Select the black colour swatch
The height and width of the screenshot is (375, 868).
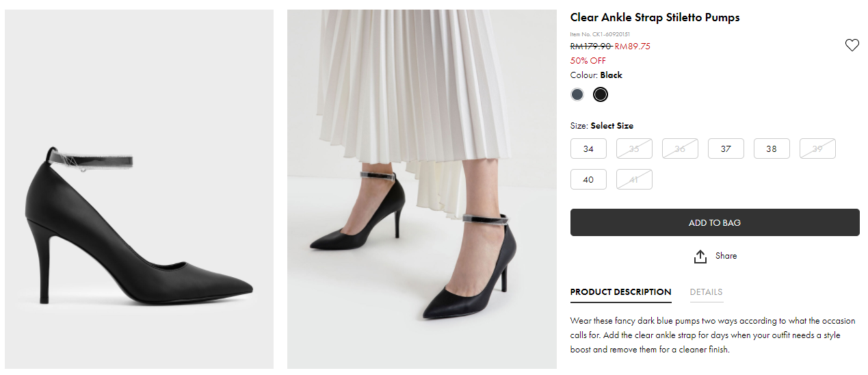(601, 94)
